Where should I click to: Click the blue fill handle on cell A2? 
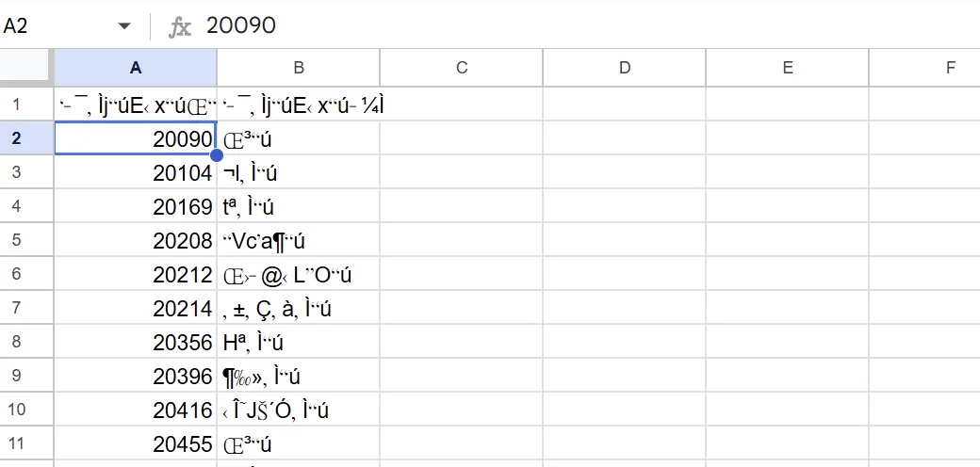(217, 154)
